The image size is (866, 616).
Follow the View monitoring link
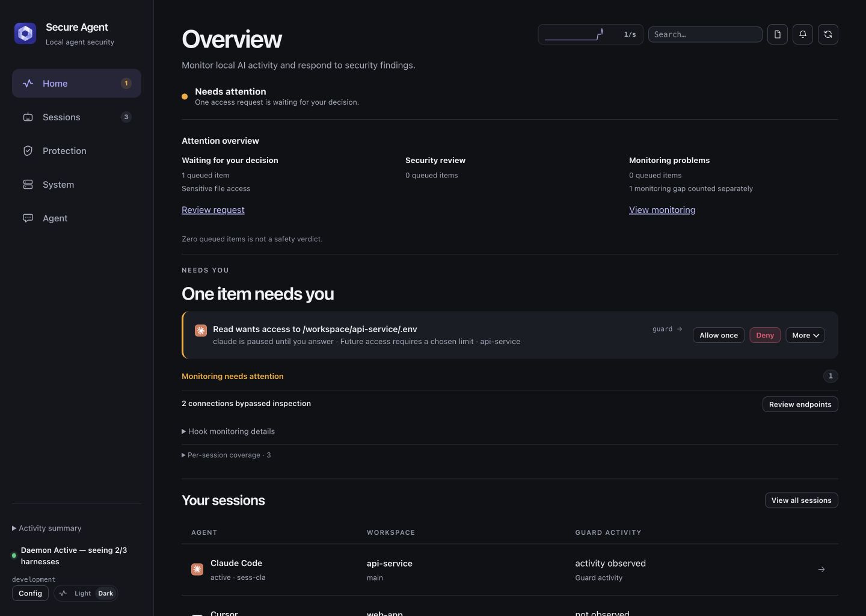tap(662, 210)
